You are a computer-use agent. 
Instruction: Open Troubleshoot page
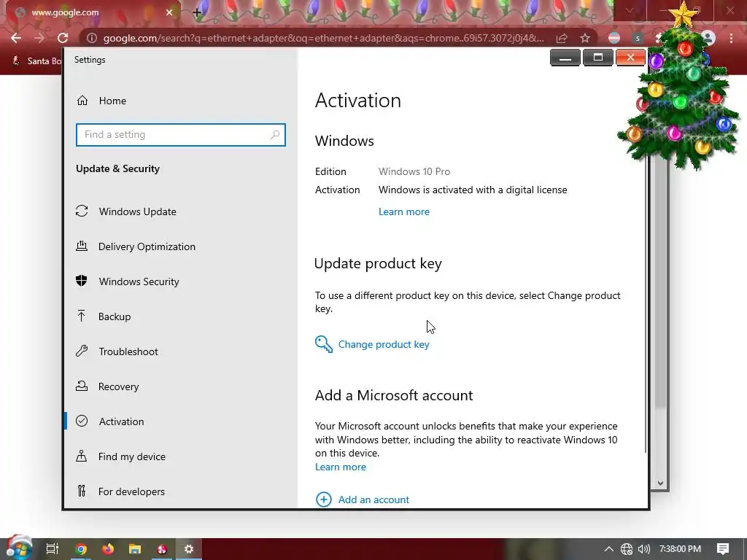[128, 351]
